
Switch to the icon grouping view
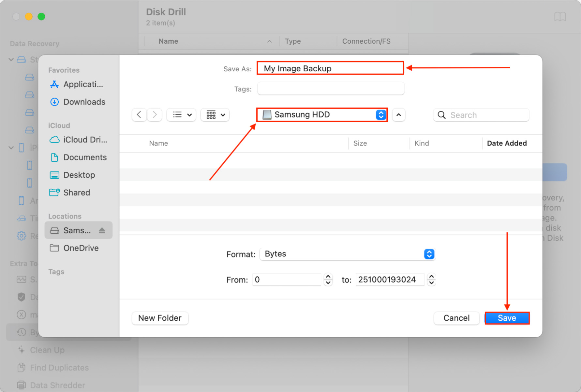click(x=215, y=115)
